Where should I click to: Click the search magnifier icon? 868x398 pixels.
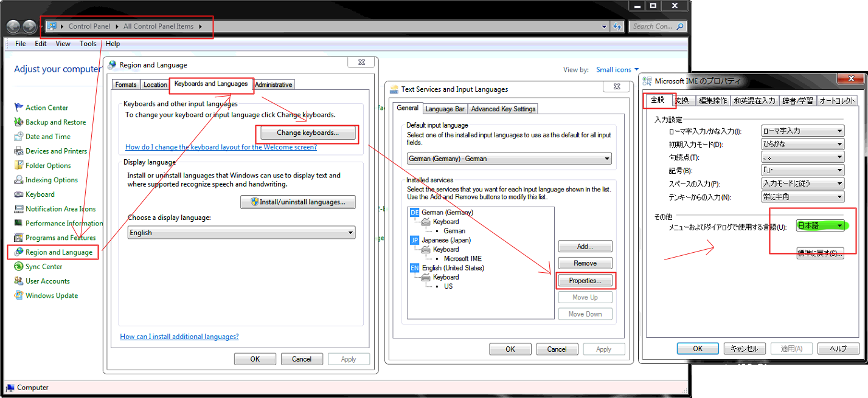pos(680,26)
